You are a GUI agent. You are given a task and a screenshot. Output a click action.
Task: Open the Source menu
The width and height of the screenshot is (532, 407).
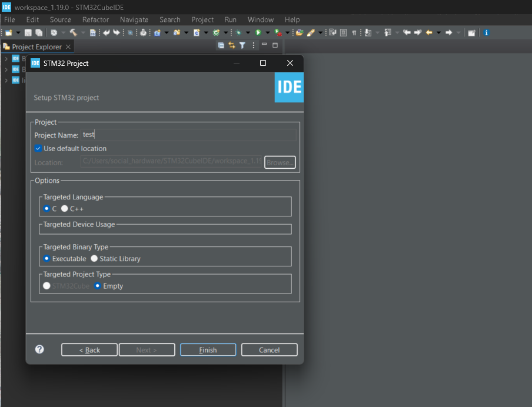tap(61, 19)
